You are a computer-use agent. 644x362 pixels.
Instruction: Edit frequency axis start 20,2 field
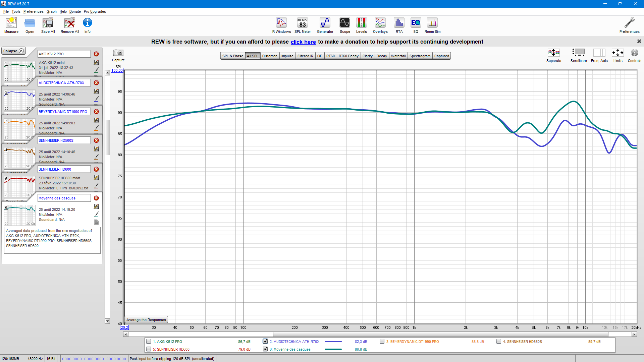click(124, 327)
